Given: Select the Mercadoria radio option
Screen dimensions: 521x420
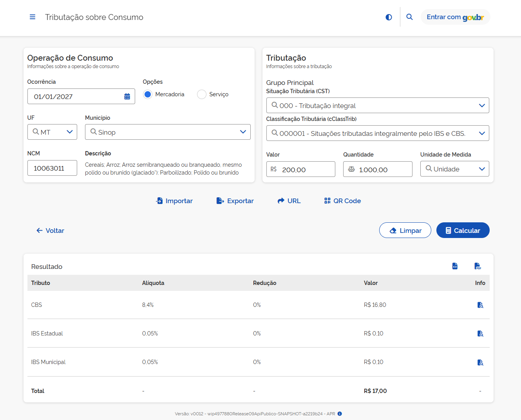Looking at the screenshot, I should point(148,94).
